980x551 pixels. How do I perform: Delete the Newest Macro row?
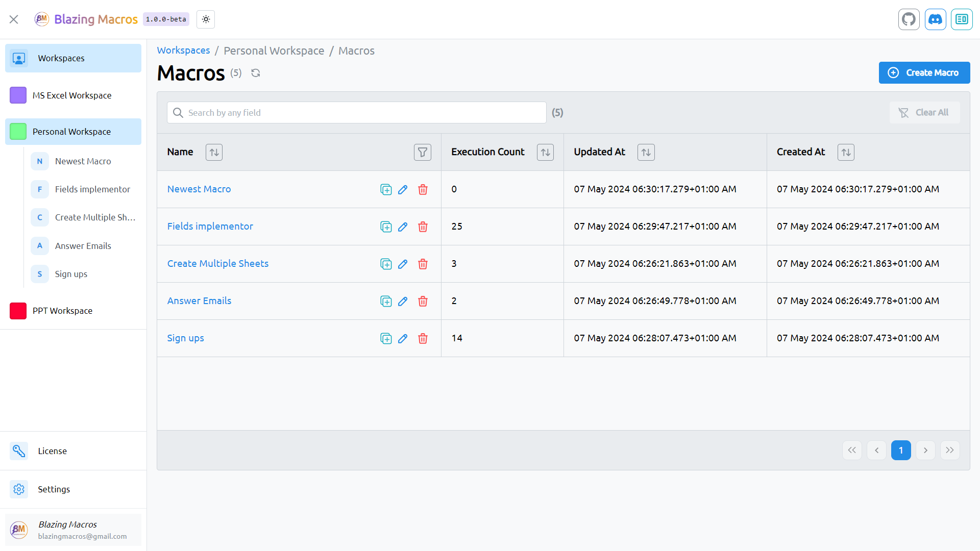[423, 189]
